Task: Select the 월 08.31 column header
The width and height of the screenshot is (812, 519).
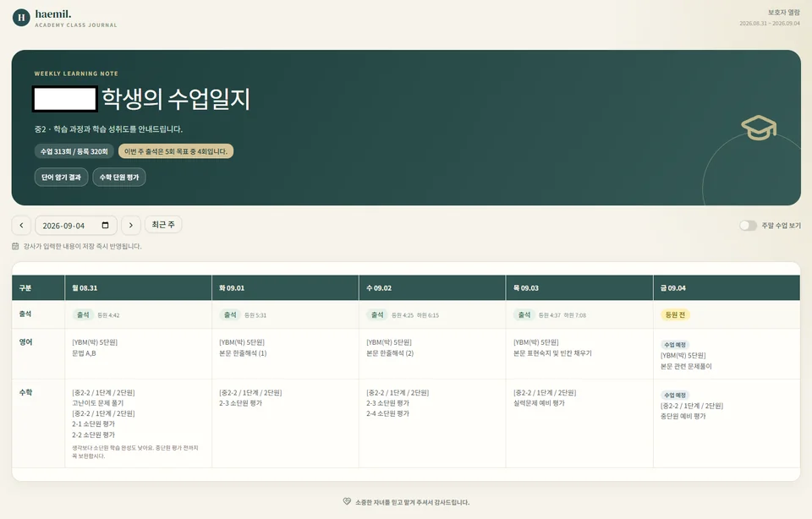Action: point(138,287)
